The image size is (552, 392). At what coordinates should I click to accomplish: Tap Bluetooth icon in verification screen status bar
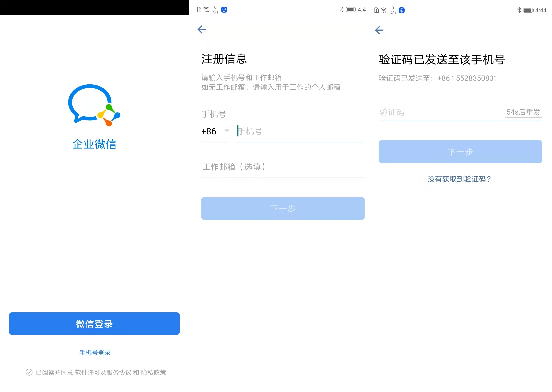pyautogui.click(x=519, y=10)
